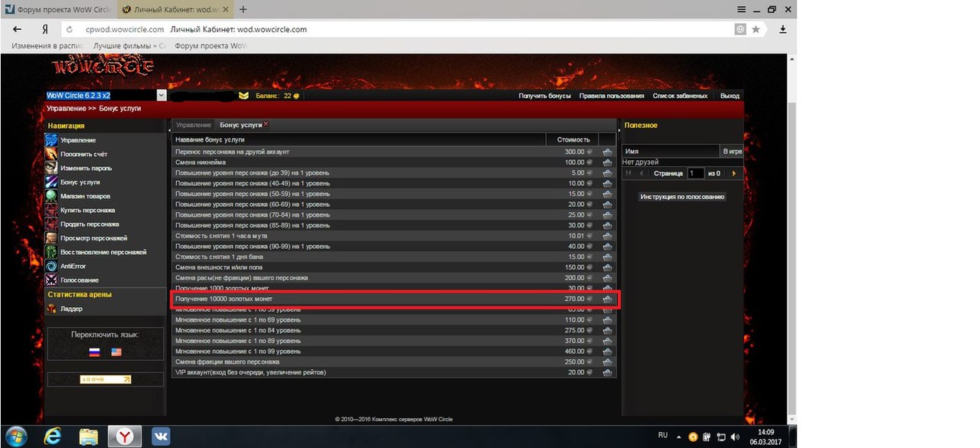This screenshot has width=980, height=448.
Task: Open Восстановление персонажей
Action: (x=103, y=252)
